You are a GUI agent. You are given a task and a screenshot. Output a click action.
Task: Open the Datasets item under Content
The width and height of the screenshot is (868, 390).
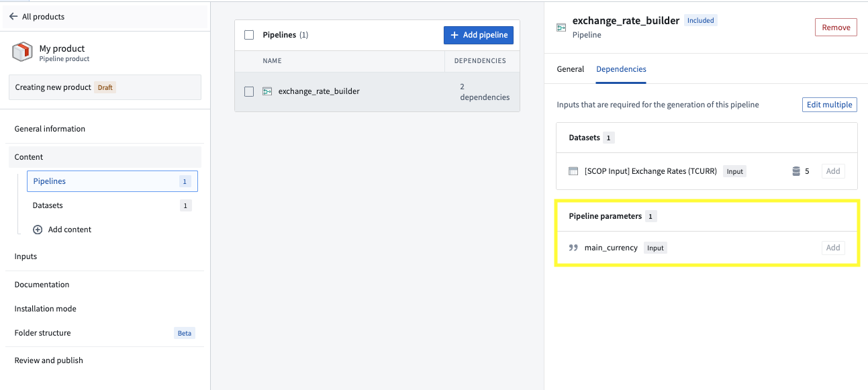(112, 205)
